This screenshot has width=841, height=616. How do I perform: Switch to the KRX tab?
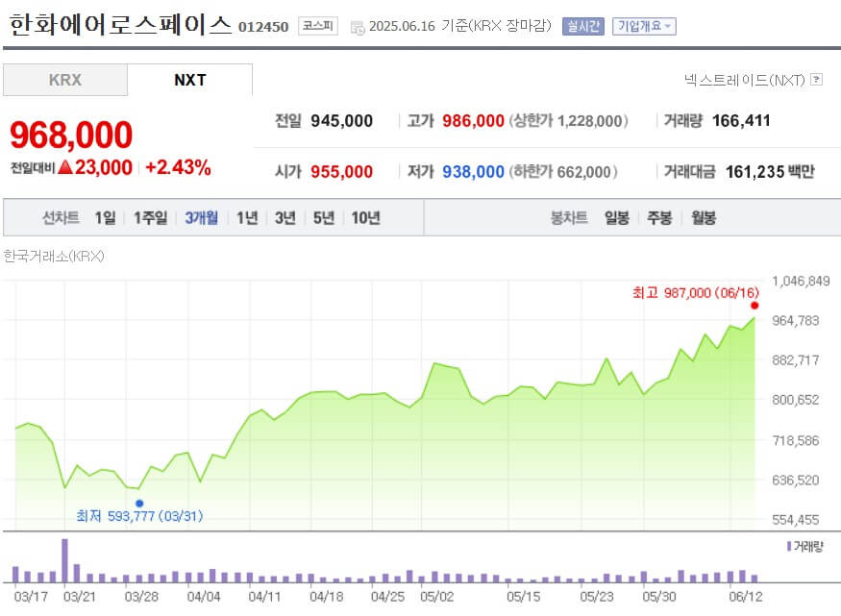point(65,80)
